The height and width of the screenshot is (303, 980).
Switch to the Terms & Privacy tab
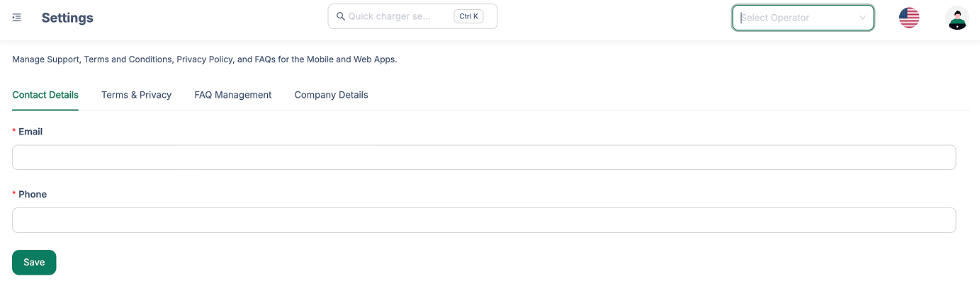click(136, 95)
